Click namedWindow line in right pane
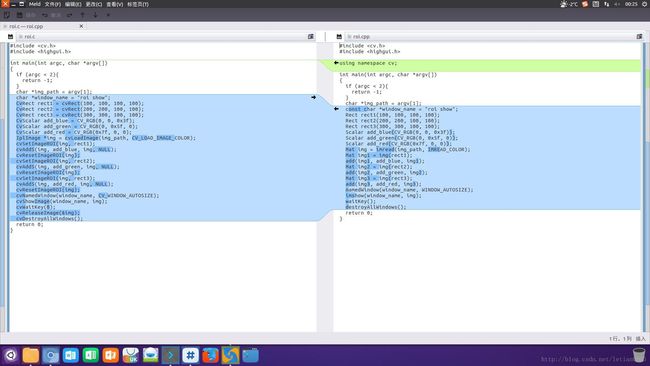 tap(409, 189)
